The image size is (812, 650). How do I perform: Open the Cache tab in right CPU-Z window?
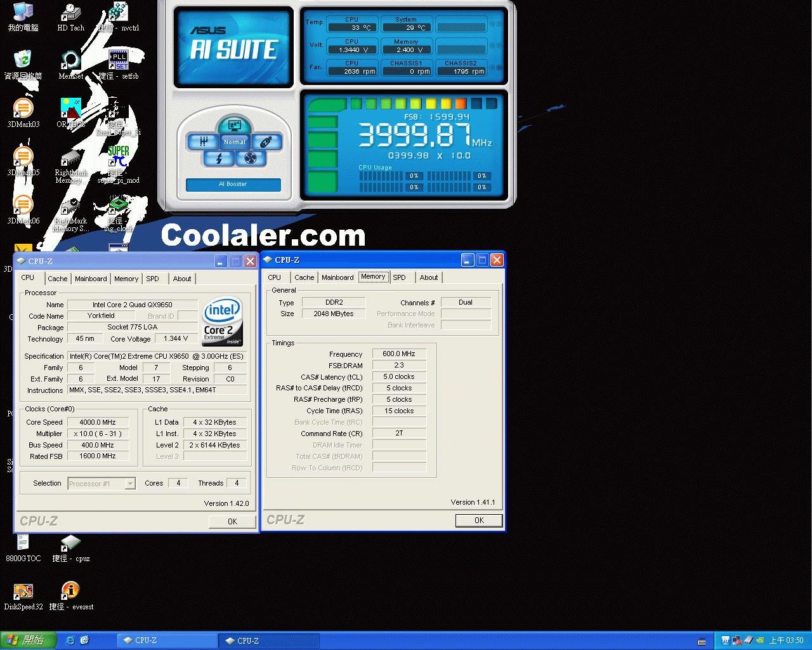304,277
